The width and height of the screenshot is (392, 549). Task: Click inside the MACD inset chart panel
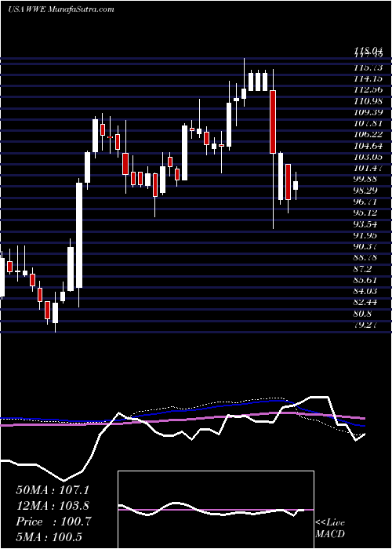(x=216, y=510)
